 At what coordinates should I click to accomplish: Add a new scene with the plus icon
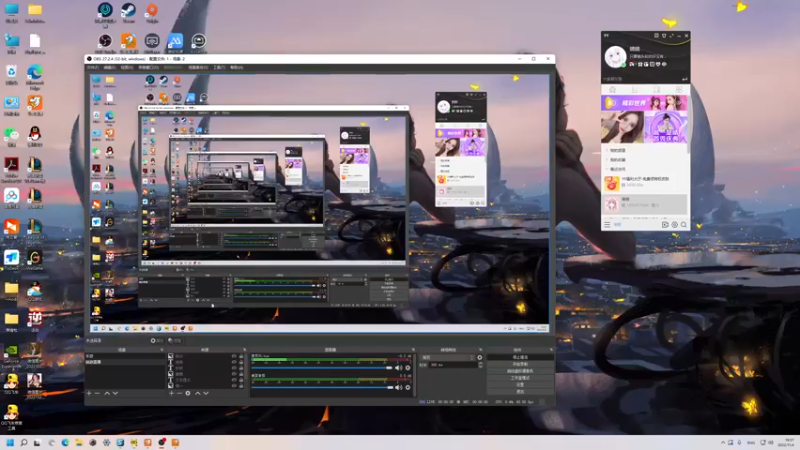pyautogui.click(x=89, y=393)
